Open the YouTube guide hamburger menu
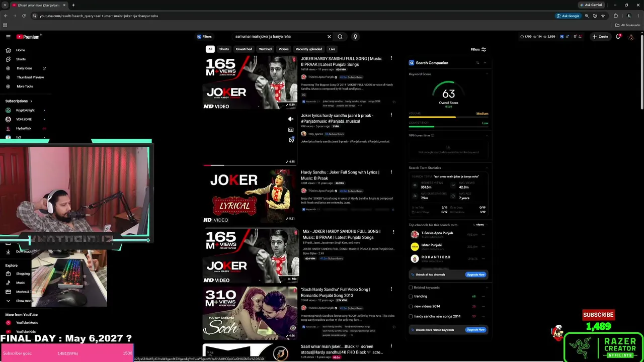This screenshot has height=362, width=644. coord(8,37)
